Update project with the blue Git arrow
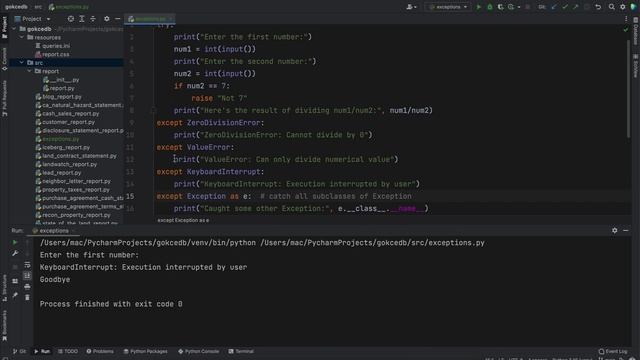Viewport: 640px width, 360px height. click(x=553, y=7)
